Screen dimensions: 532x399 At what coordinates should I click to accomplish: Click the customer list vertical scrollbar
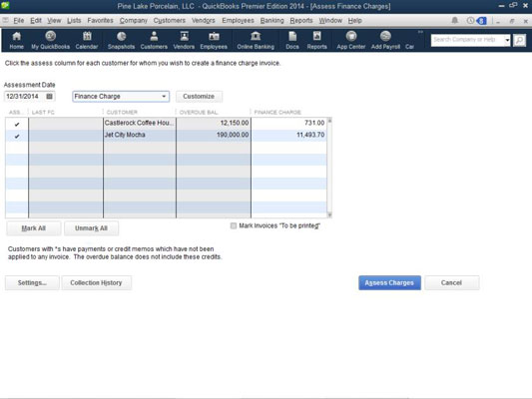coord(329,168)
